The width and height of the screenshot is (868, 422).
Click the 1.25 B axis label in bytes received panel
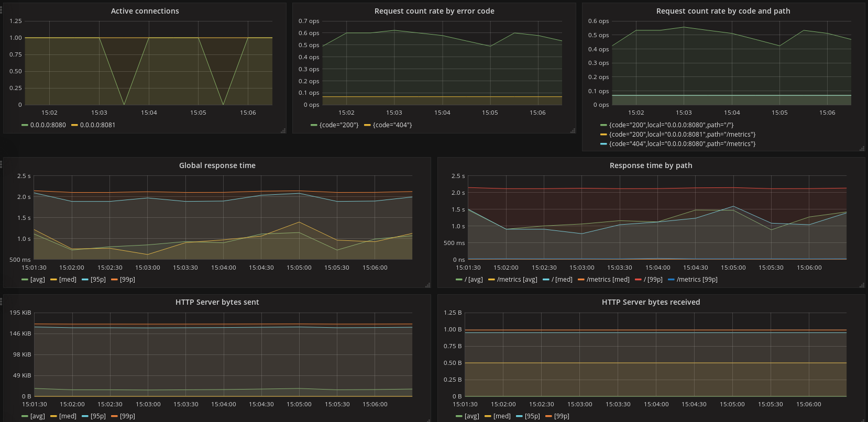[x=453, y=313]
